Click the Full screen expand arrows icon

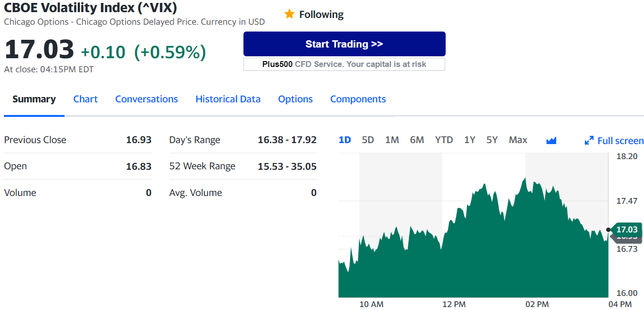(x=589, y=141)
